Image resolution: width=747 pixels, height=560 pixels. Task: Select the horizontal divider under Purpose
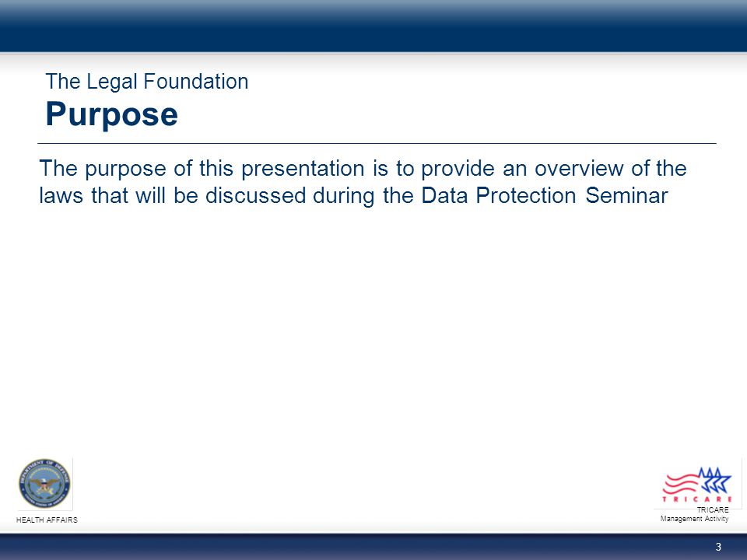[x=377, y=143]
